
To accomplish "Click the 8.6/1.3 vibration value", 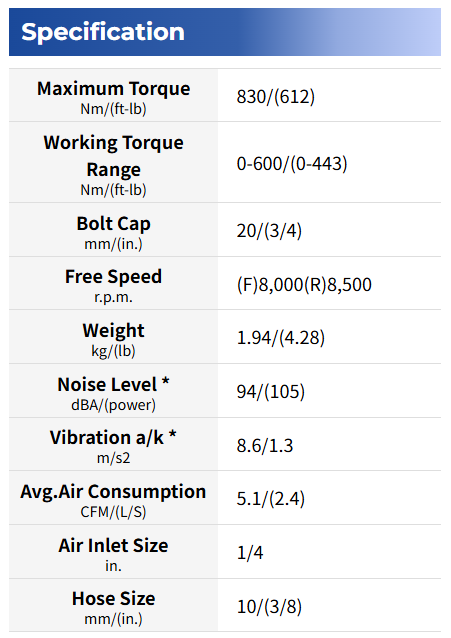I will point(265,446).
